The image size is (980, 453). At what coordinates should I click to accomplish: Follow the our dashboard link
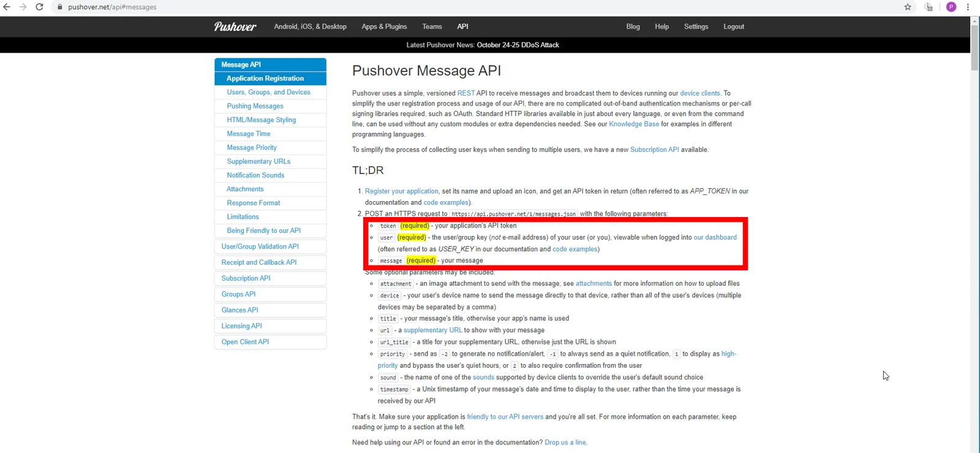(x=715, y=237)
